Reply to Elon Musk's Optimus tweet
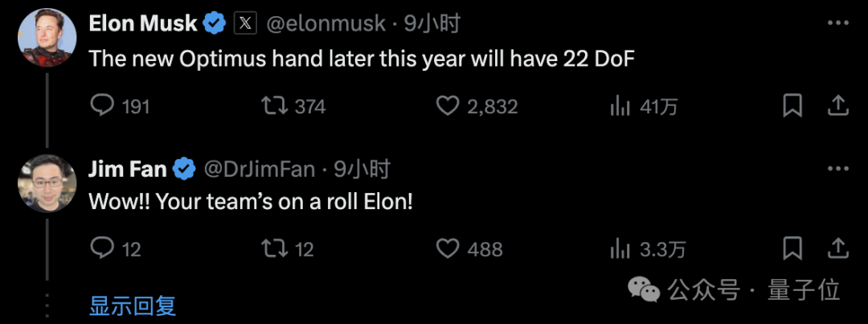The height and width of the screenshot is (324, 868). (x=102, y=105)
